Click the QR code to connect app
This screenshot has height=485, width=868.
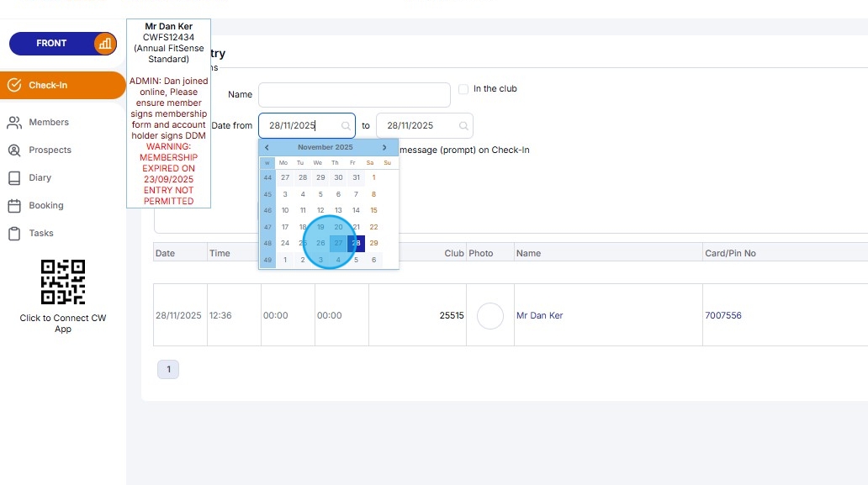(63, 282)
